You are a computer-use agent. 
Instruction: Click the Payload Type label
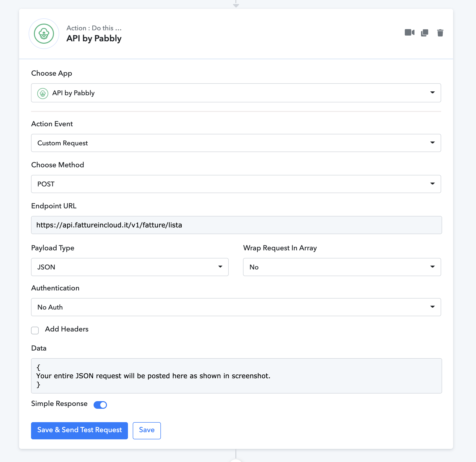[53, 248]
